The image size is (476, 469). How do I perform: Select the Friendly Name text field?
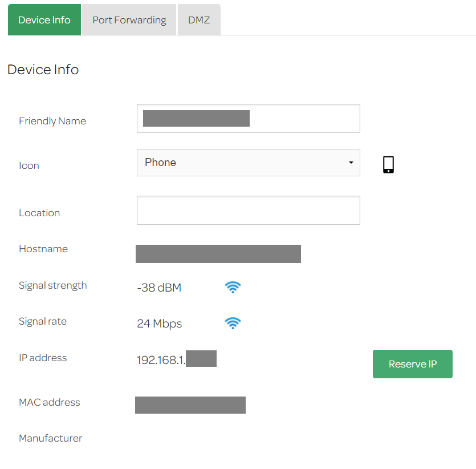point(248,118)
